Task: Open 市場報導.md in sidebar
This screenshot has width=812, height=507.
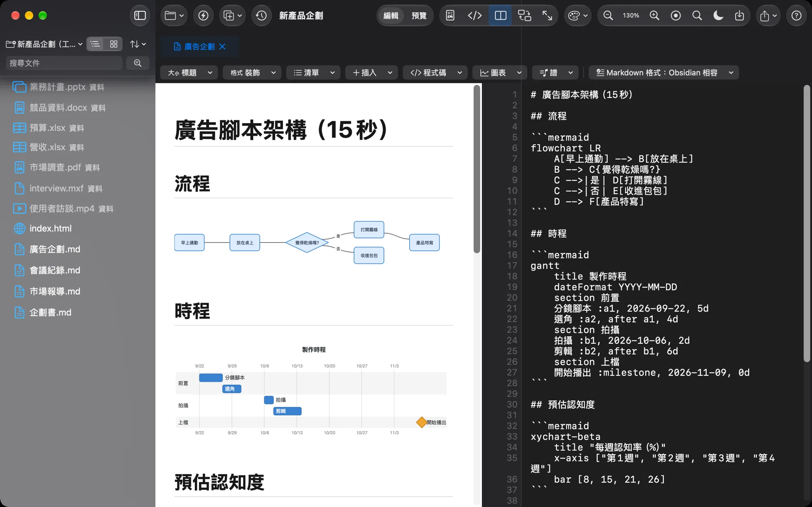Action: 47,291
